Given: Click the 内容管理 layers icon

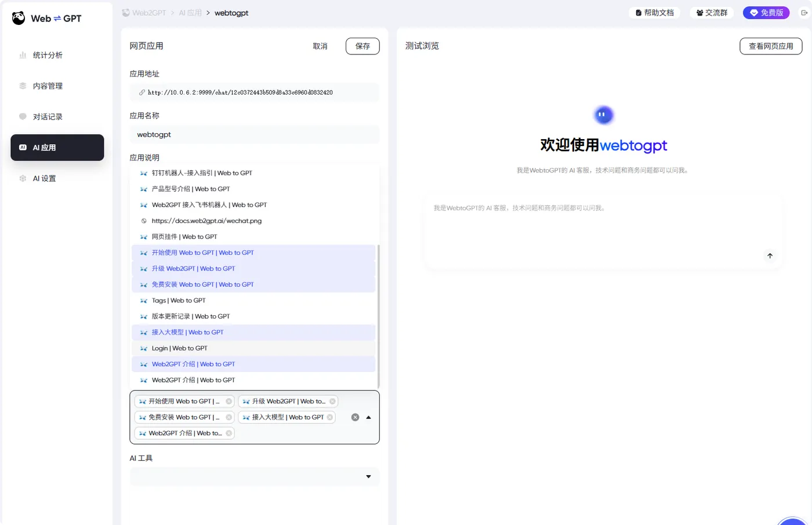Looking at the screenshot, I should pos(23,86).
